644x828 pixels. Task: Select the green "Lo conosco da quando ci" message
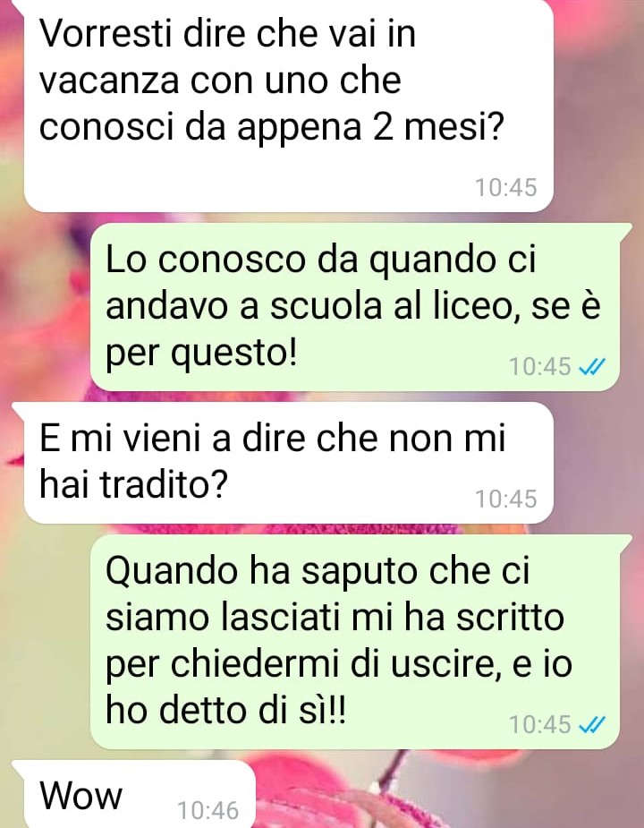coord(355,307)
